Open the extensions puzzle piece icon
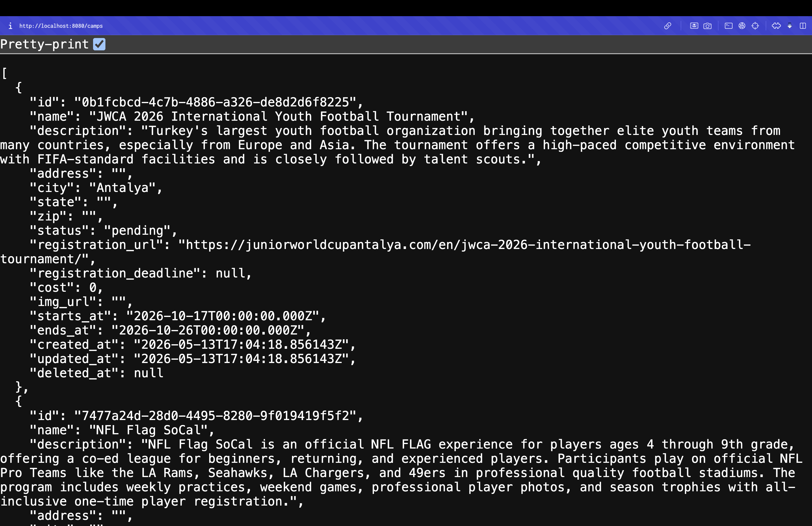The height and width of the screenshot is (526, 812). [x=776, y=26]
